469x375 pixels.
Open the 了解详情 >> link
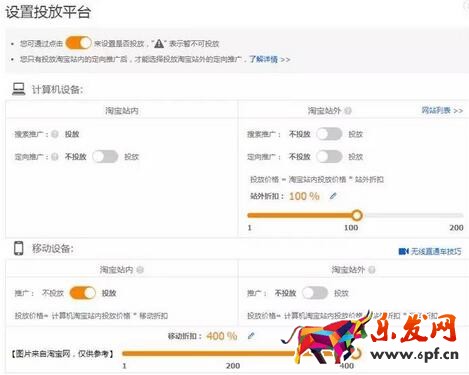[270, 60]
